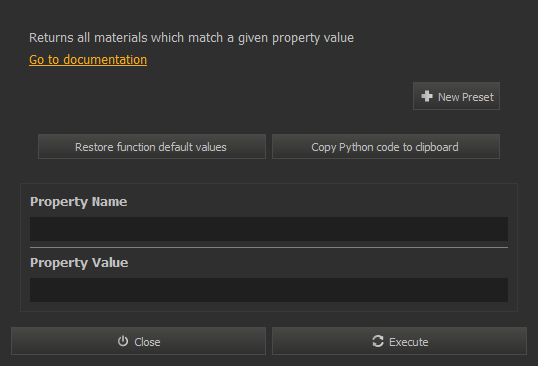Click the circular arrows icon beside Execute
The height and width of the screenshot is (366, 538).
tap(378, 341)
